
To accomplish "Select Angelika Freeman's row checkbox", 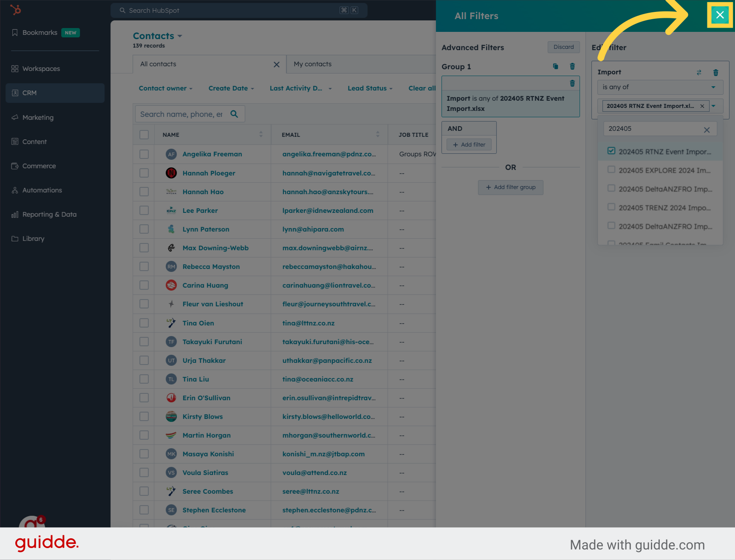I will click(x=144, y=154).
